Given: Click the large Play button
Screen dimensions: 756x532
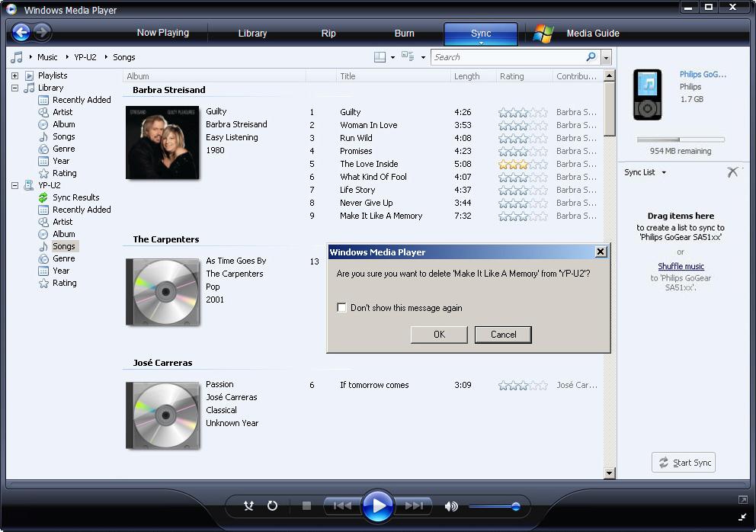Looking at the screenshot, I should (x=377, y=505).
